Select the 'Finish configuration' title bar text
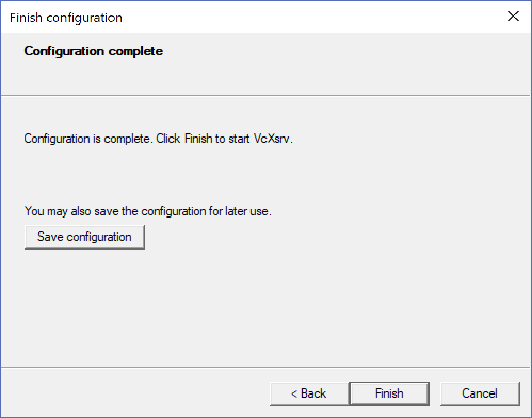Viewport: 532px width, 418px height. pyautogui.click(x=66, y=18)
